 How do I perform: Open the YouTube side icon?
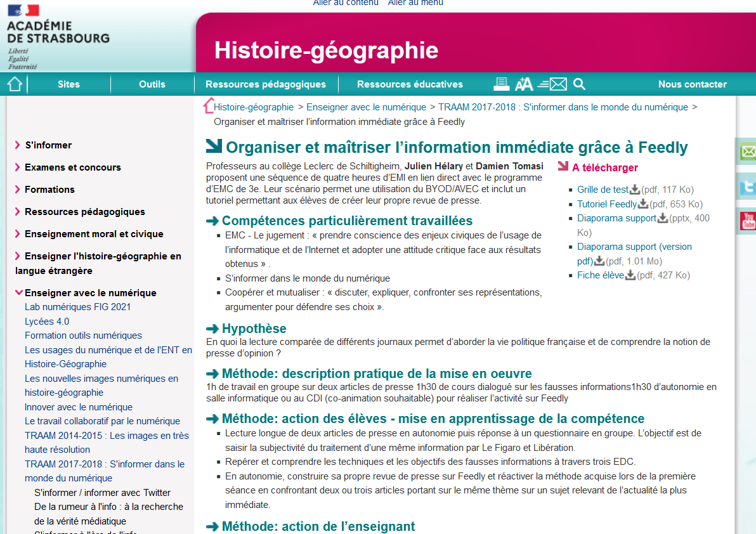[748, 221]
